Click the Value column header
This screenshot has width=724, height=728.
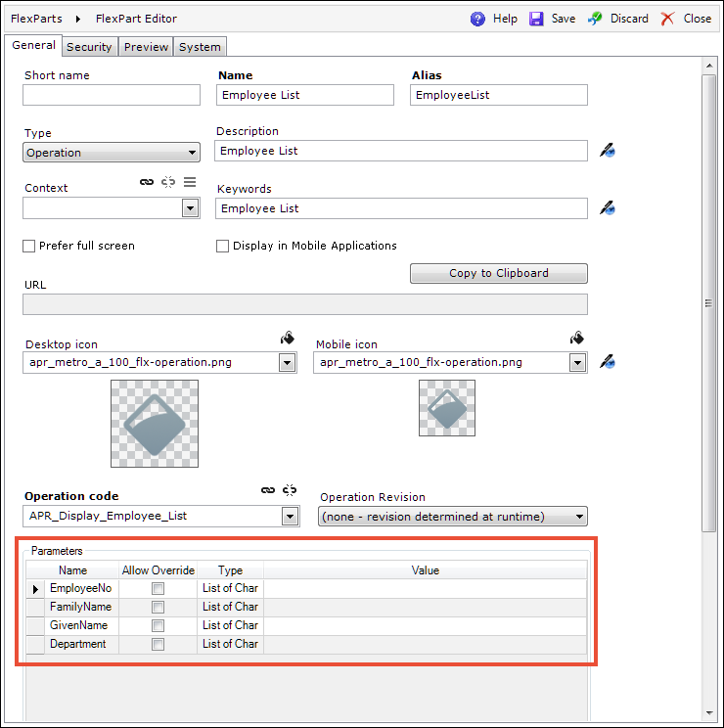pyautogui.click(x=426, y=570)
